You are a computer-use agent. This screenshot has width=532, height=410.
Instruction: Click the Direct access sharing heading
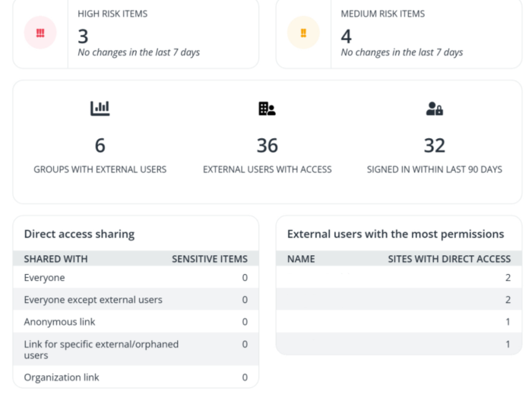coord(79,234)
